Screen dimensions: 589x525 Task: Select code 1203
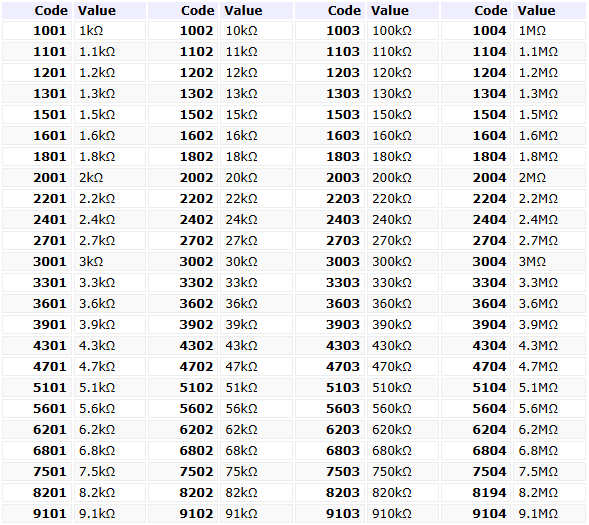(329, 73)
